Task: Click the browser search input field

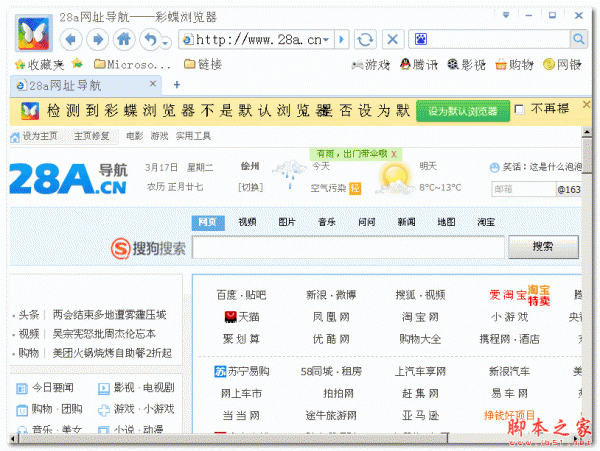Action: (499, 39)
